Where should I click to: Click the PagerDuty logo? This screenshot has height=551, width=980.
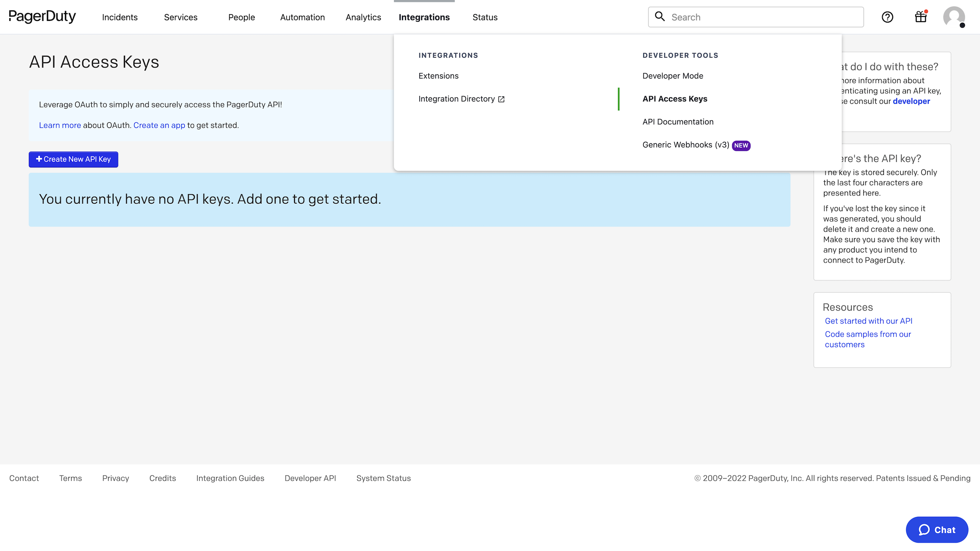43,16
